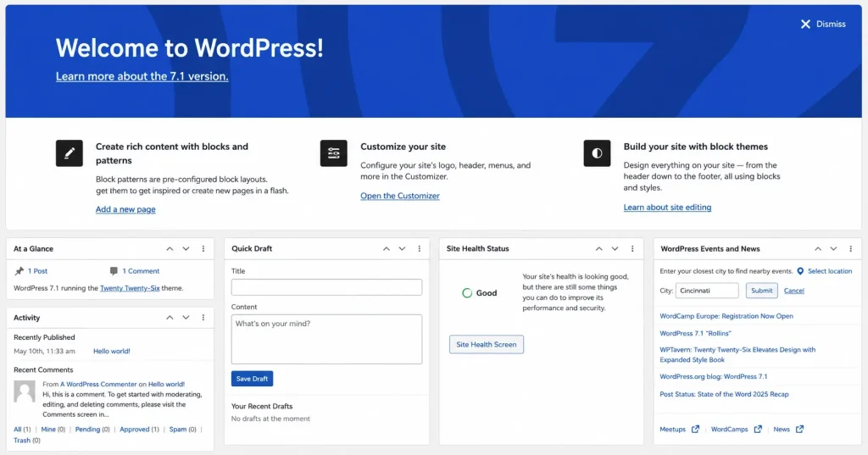Screen dimensions: 868x455
Task: Filter comments by Approved (1)
Action: [139, 430]
